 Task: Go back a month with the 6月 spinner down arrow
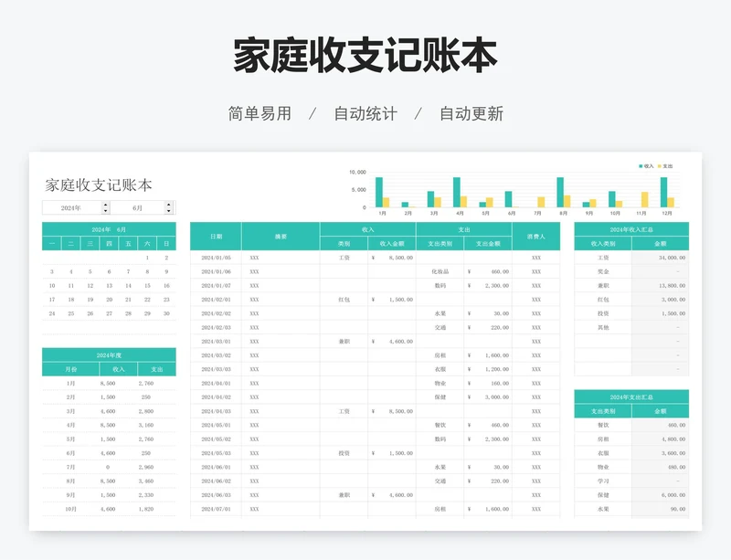click(169, 211)
